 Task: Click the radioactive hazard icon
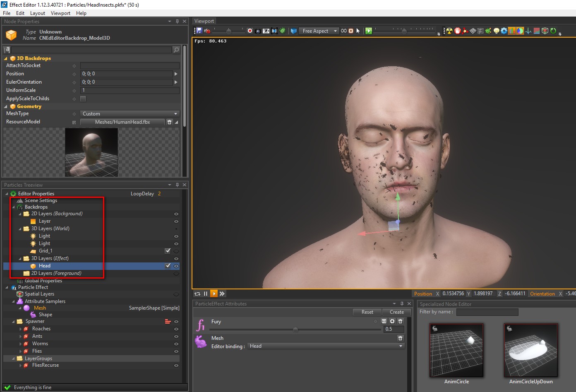(449, 31)
